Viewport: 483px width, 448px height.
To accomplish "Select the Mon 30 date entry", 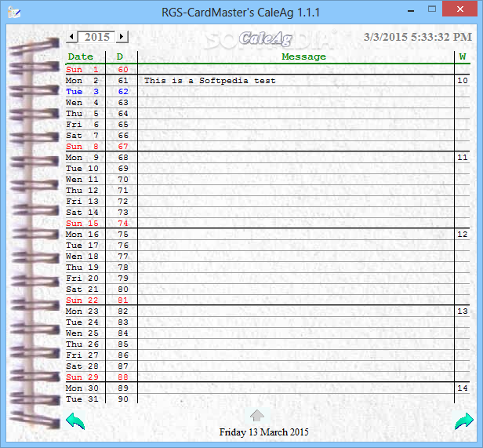I will (x=82, y=388).
